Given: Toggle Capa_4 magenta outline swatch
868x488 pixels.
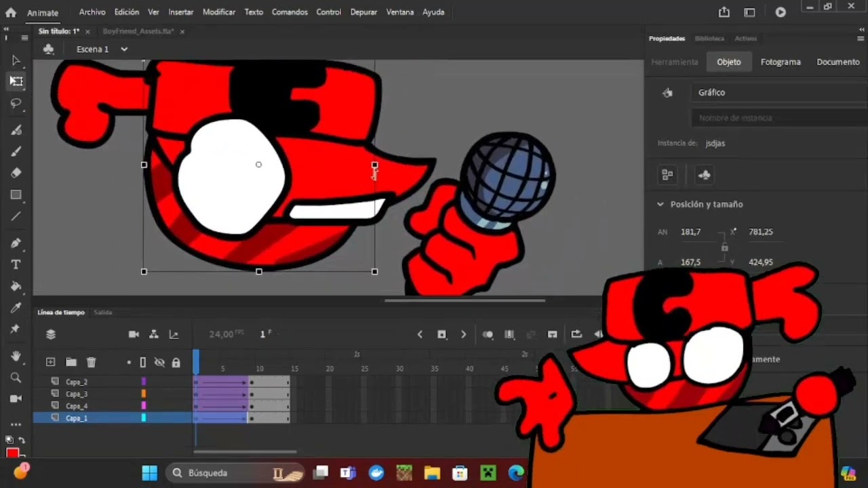Looking at the screenshot, I should pyautogui.click(x=143, y=406).
